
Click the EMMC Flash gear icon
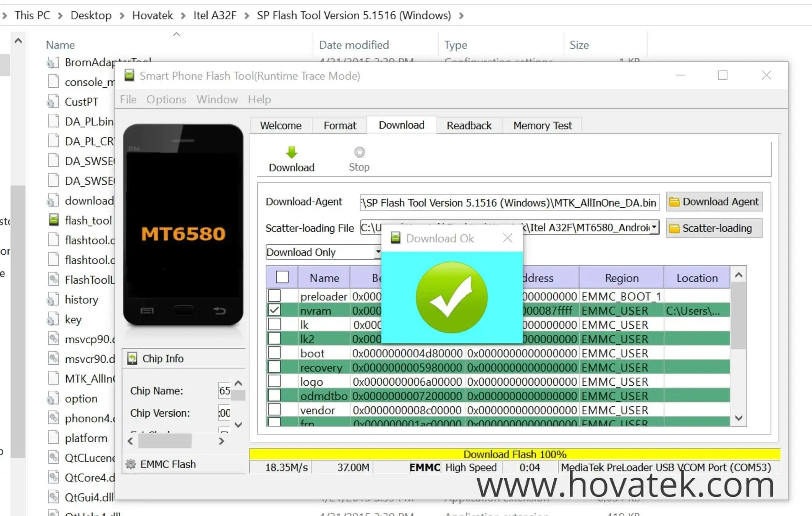131,464
